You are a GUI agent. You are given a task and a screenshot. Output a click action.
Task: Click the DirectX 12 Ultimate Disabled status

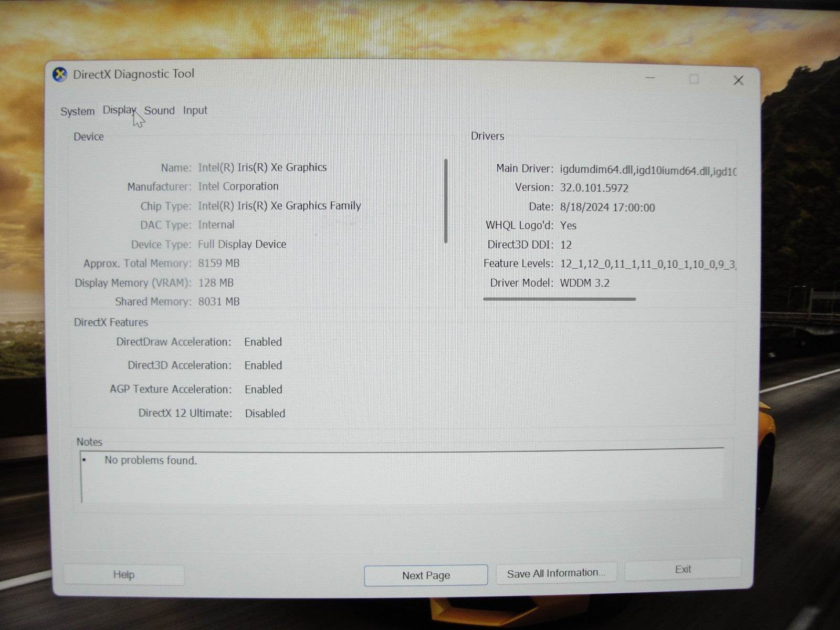(265, 413)
